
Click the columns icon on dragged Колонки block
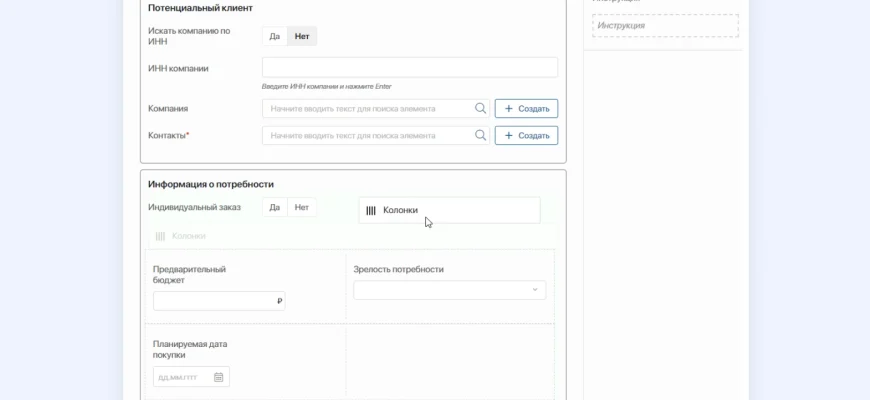point(371,210)
